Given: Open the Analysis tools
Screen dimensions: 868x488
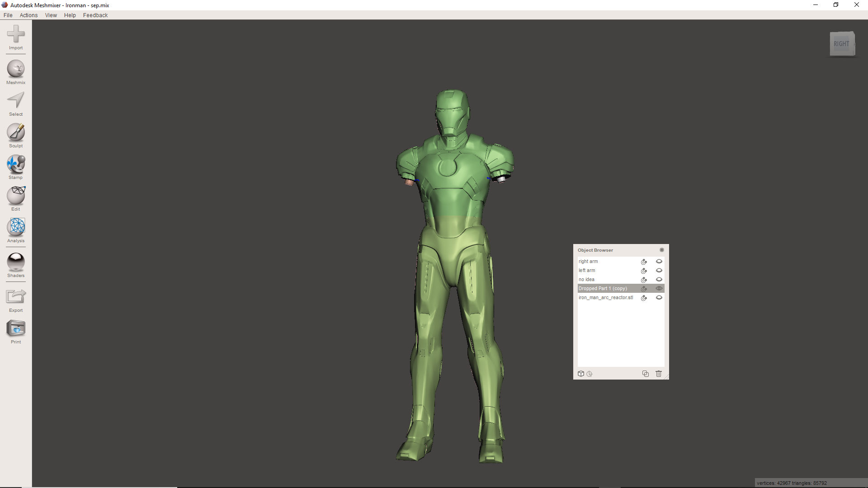Looking at the screenshot, I should (16, 227).
